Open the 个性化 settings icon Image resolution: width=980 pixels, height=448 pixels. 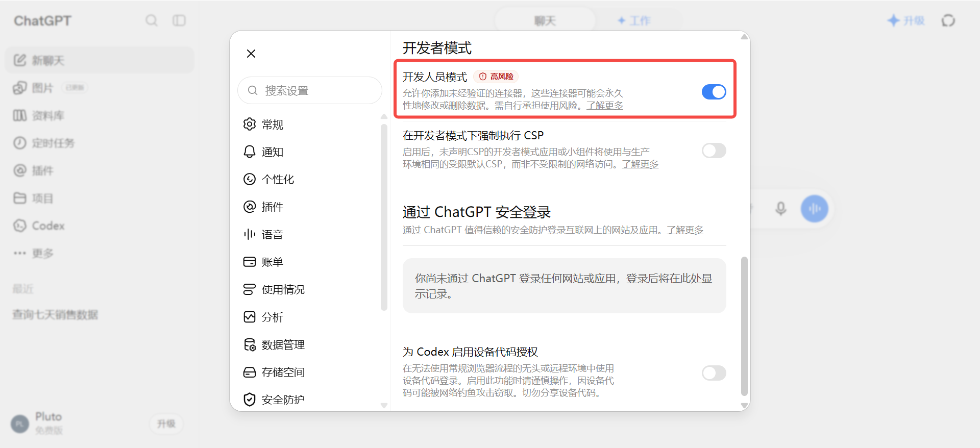[250, 179]
